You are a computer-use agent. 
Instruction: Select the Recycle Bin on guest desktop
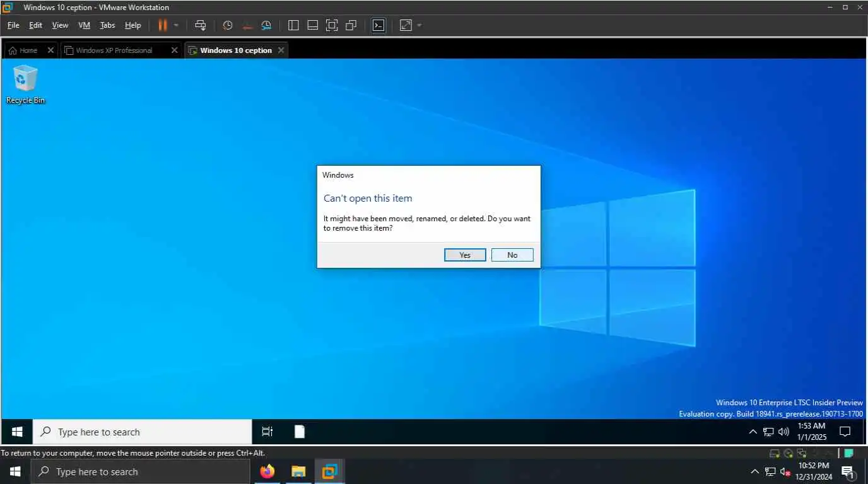25,84
